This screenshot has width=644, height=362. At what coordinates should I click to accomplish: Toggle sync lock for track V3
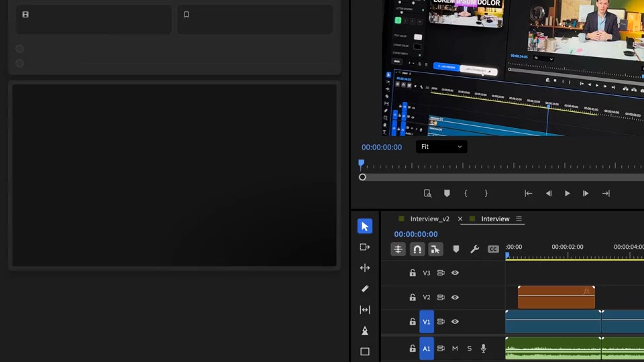coord(441,273)
